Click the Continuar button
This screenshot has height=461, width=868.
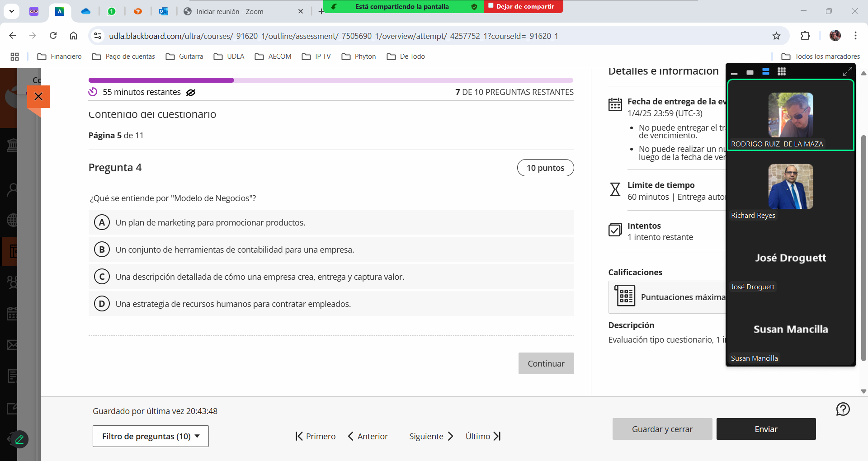(x=546, y=363)
